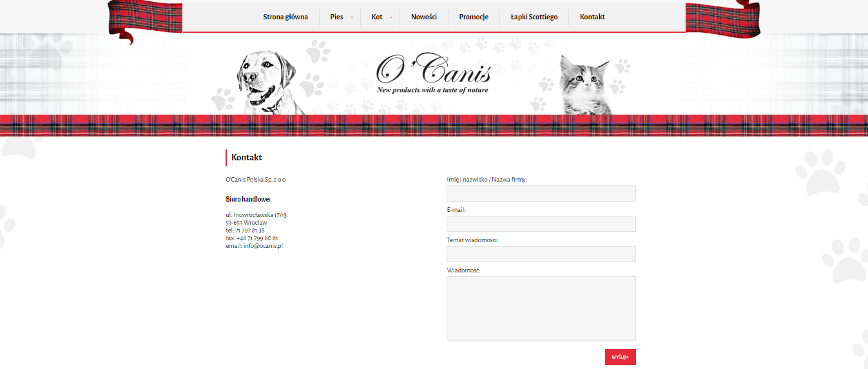Click inside the Wiadomość text area

(541, 308)
